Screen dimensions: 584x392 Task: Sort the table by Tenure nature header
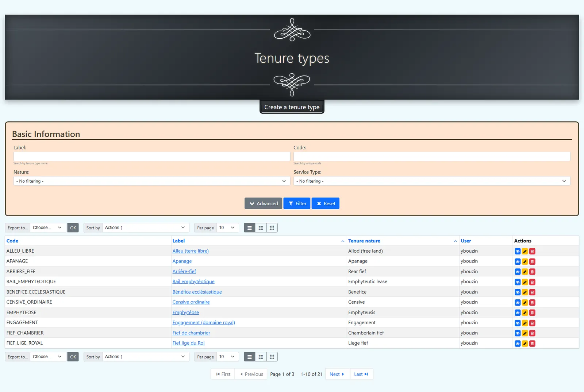pos(364,241)
